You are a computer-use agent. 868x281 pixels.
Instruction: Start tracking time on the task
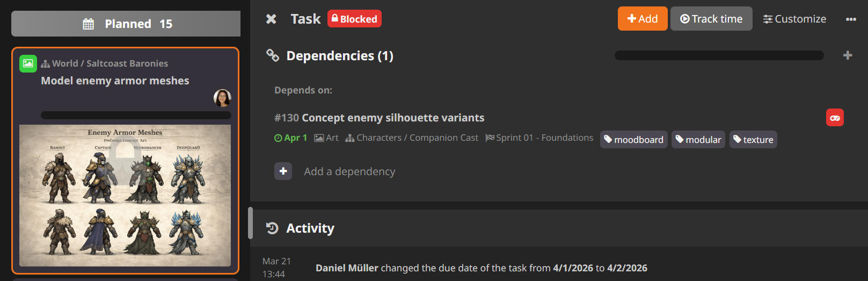(711, 19)
